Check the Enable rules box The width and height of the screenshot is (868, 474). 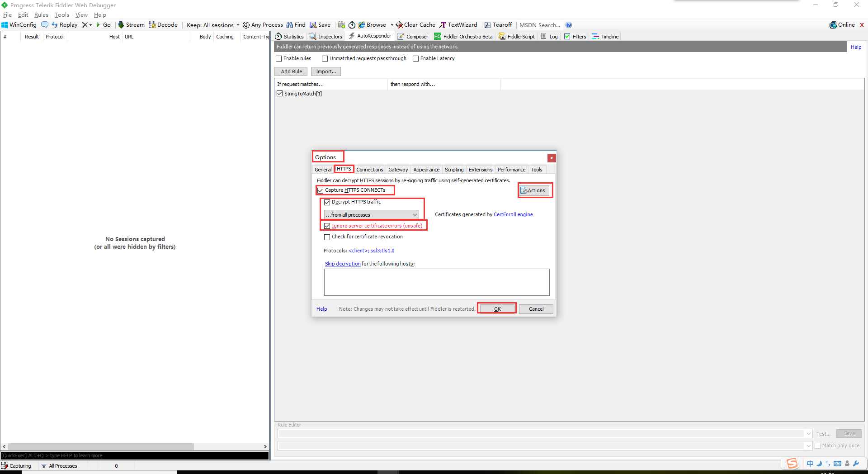(279, 58)
